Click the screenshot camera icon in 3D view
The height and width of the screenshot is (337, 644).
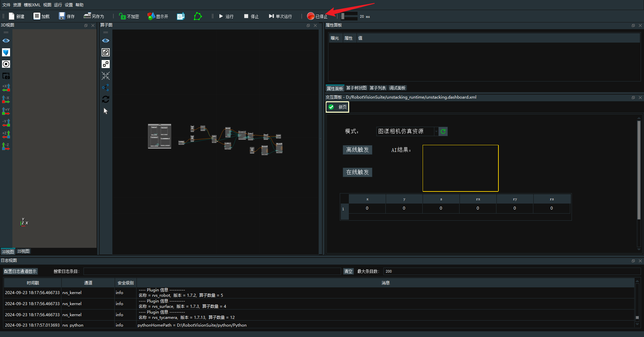pyautogui.click(x=6, y=76)
